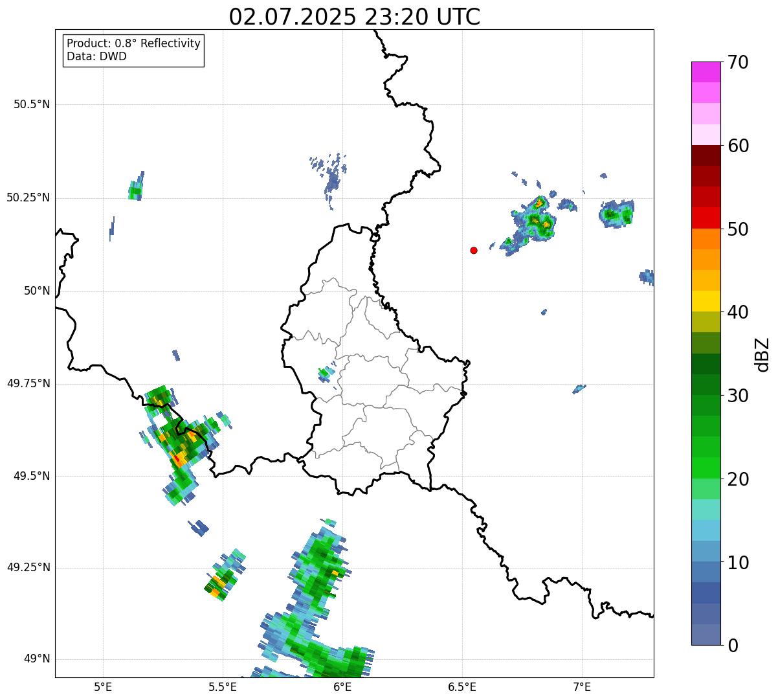Viewport: 778px width, 700px height.
Task: Pick the yellow band just above 40
Action: click(x=706, y=301)
